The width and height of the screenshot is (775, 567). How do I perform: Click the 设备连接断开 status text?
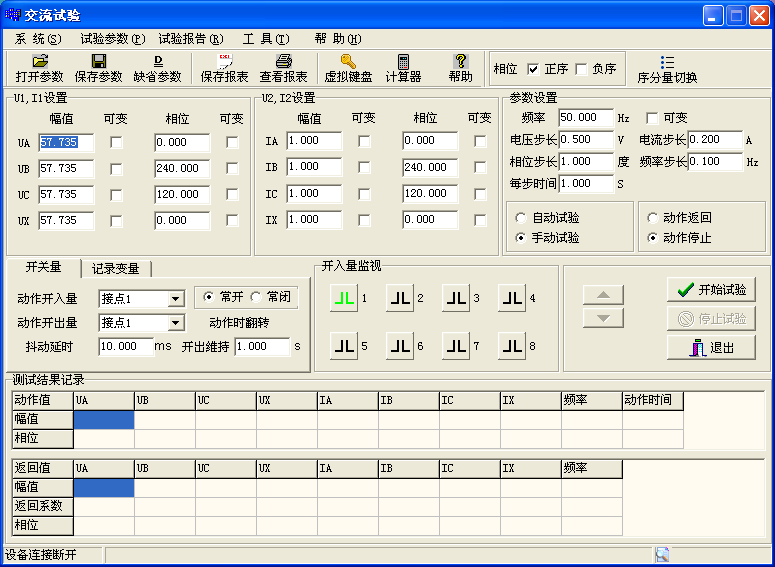(41, 555)
